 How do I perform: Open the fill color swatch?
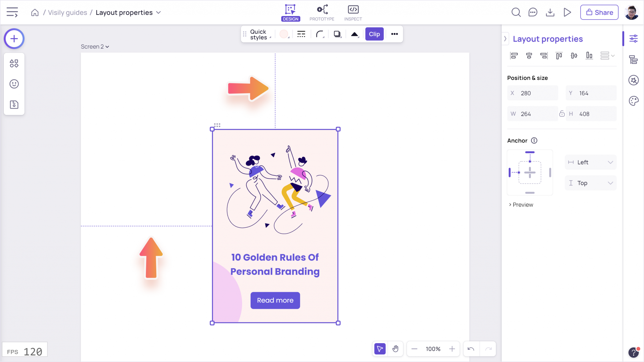284,34
